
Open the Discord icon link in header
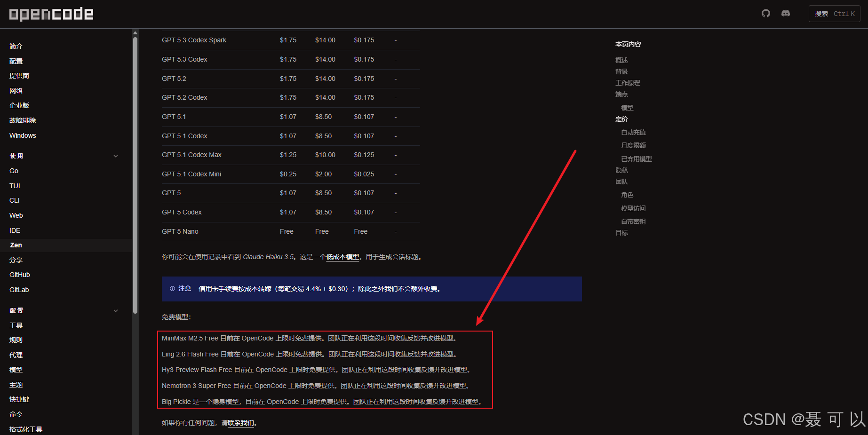pyautogui.click(x=786, y=13)
